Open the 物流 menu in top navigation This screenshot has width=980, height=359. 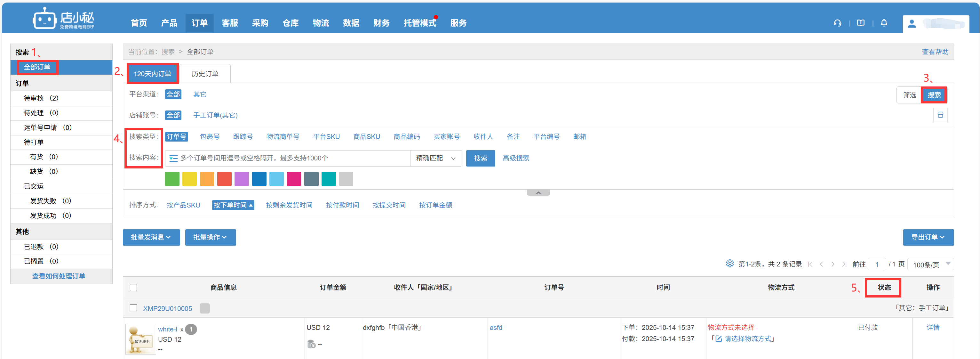320,23
